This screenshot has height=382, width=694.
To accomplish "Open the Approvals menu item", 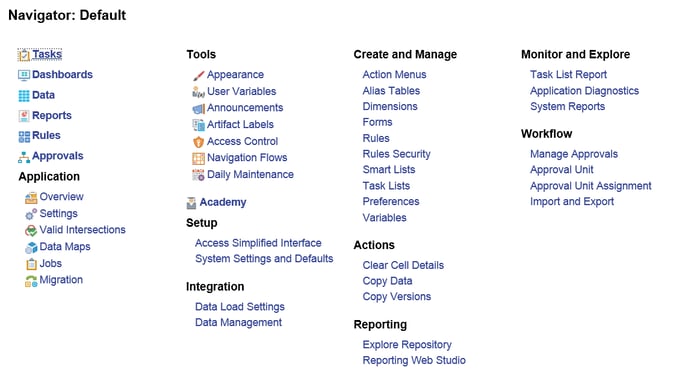I will click(58, 156).
